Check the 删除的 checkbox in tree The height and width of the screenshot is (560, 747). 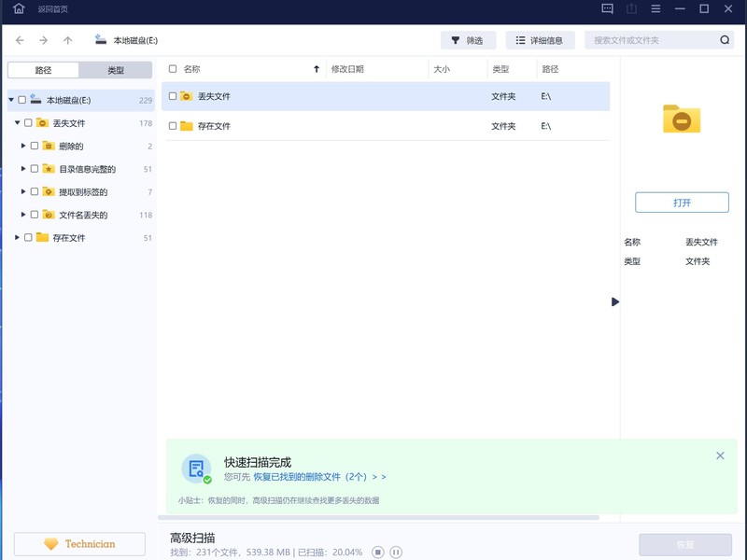(35, 146)
